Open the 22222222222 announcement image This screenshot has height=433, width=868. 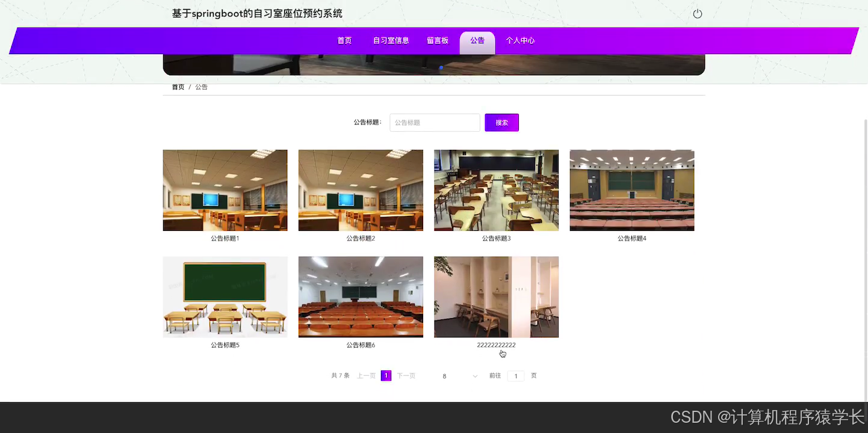496,296
